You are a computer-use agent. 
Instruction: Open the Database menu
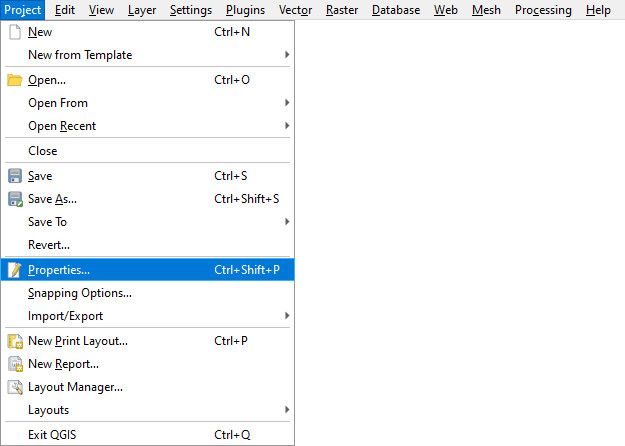(x=396, y=10)
